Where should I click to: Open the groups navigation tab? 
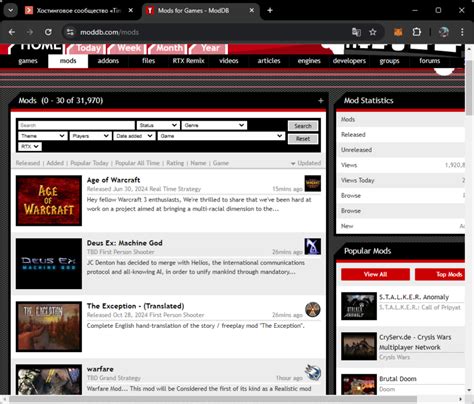(x=389, y=61)
